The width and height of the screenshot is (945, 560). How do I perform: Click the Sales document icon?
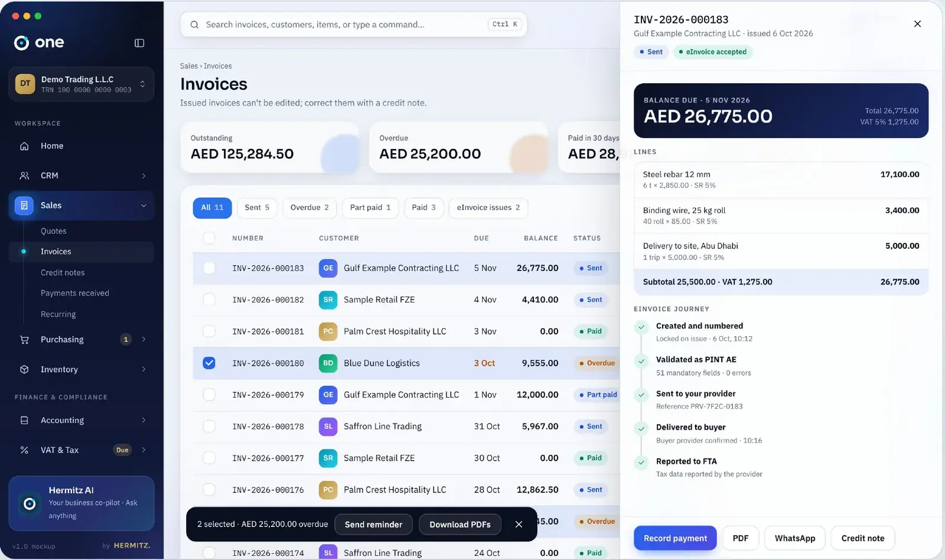[24, 206]
